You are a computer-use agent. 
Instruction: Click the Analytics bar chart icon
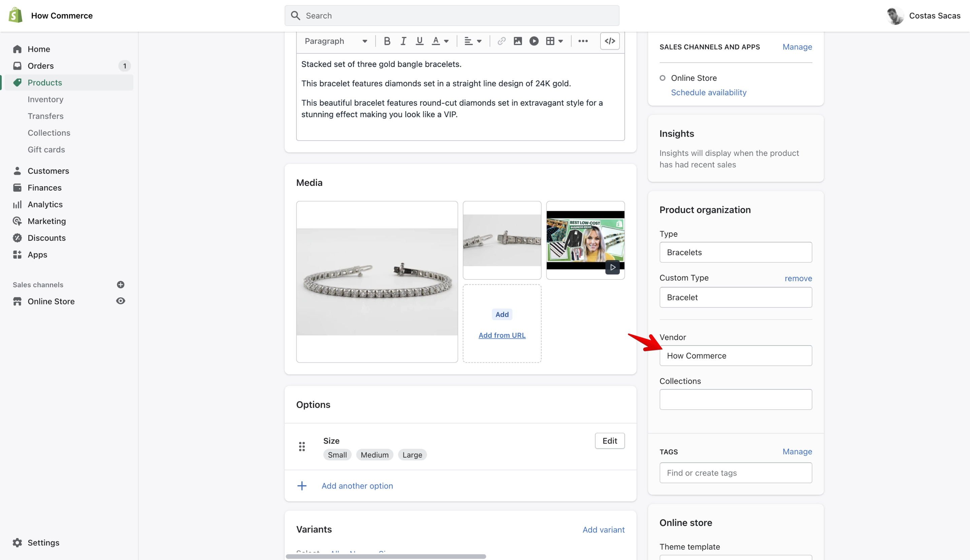click(x=17, y=204)
